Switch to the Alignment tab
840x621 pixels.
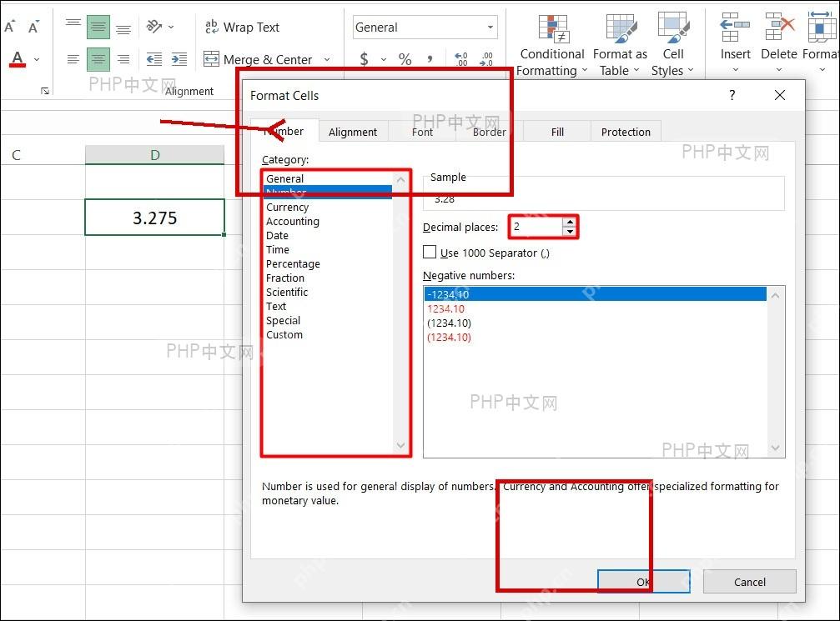click(x=353, y=132)
